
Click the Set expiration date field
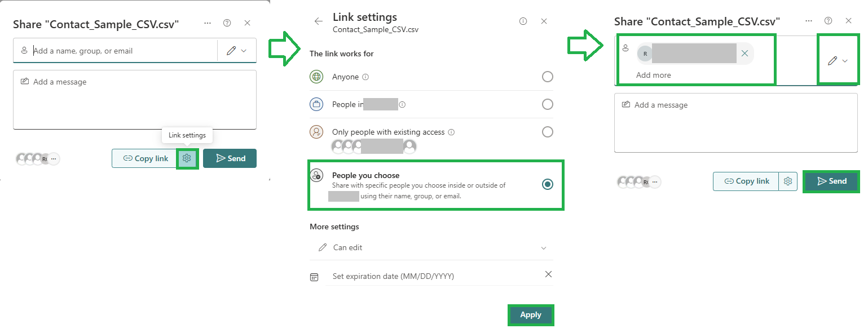click(431, 277)
